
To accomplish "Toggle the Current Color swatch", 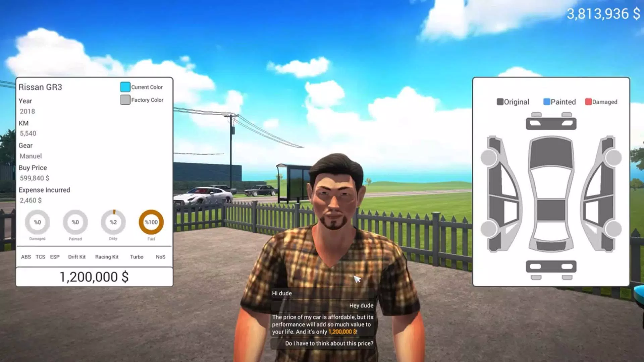I will click(x=125, y=86).
